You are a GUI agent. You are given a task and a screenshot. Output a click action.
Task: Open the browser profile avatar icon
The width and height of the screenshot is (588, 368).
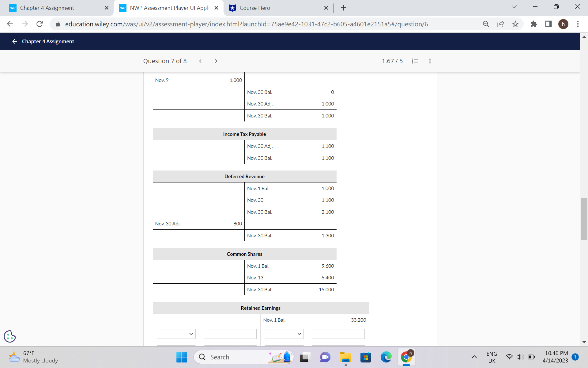[564, 24]
